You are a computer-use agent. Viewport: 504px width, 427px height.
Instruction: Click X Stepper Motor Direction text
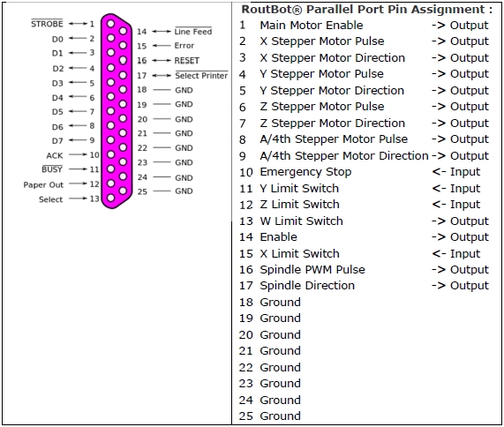pos(333,58)
